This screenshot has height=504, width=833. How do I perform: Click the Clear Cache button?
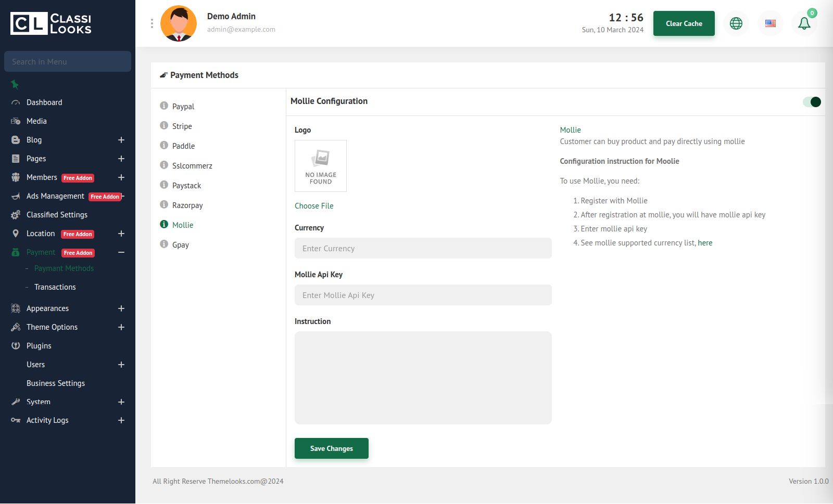click(684, 23)
